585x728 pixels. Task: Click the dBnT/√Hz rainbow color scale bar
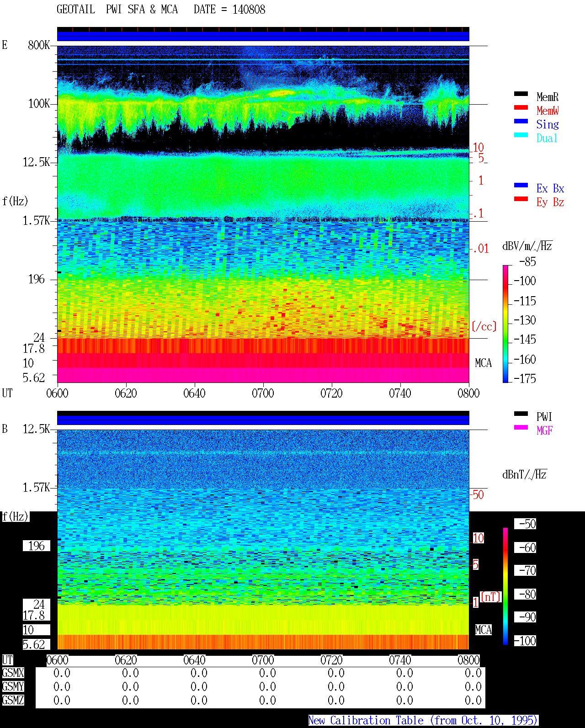(505, 586)
